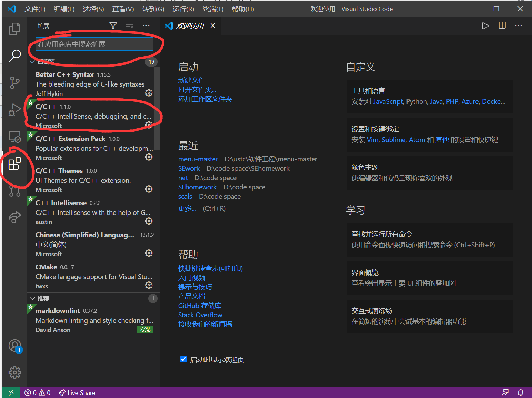Open the Accounts menu icon
The height and width of the screenshot is (398, 532).
point(15,346)
